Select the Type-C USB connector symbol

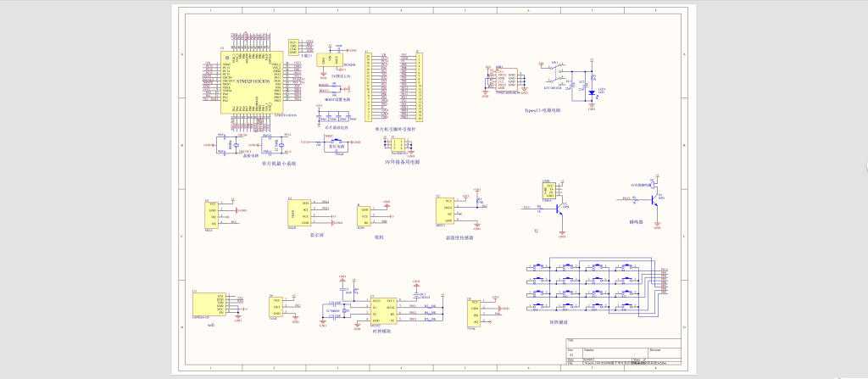(x=502, y=80)
